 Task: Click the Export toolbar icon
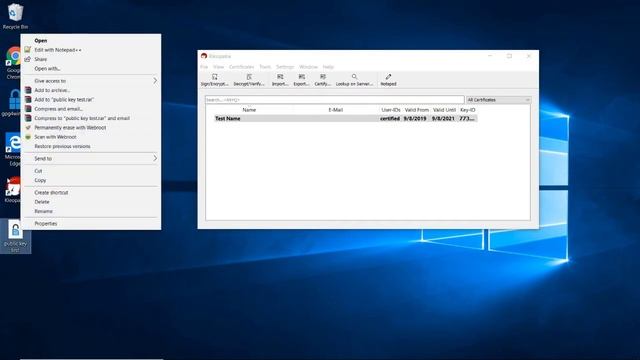coord(301,80)
